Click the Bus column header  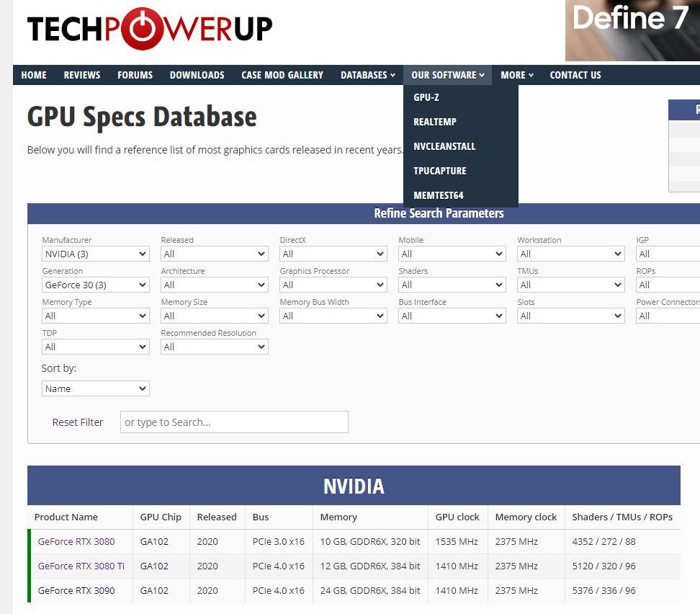tap(261, 517)
